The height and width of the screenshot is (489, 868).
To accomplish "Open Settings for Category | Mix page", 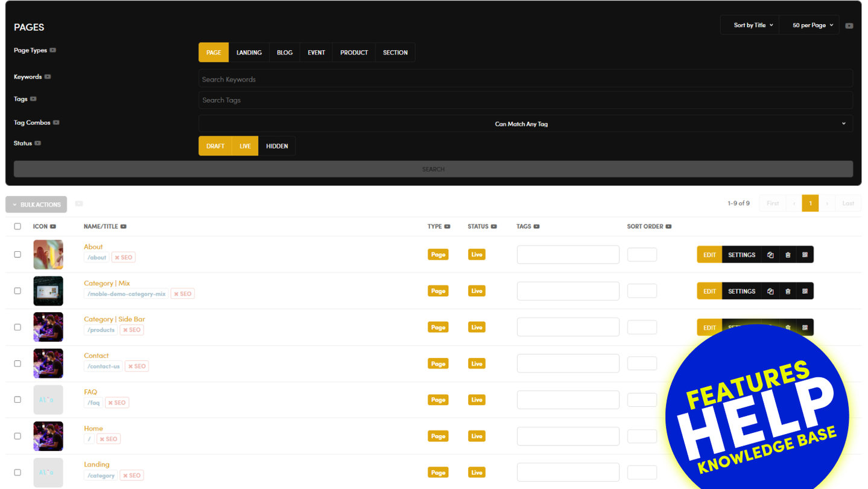I will coord(741,291).
